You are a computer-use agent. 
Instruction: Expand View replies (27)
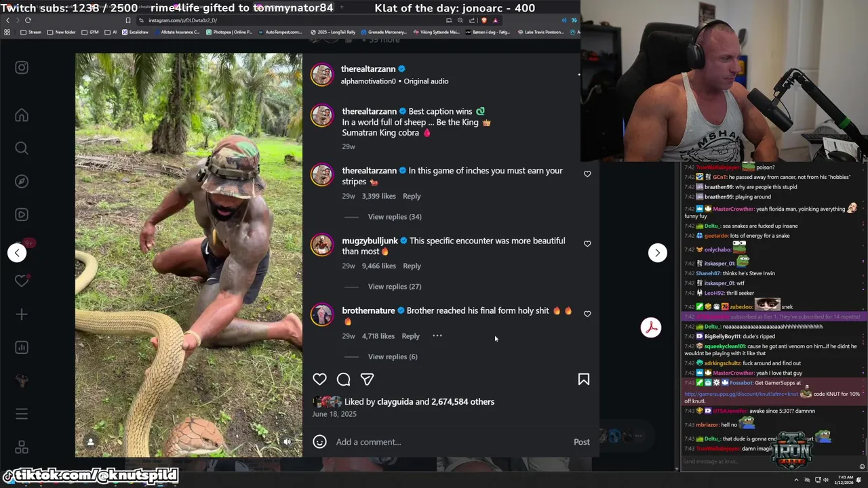[x=395, y=287]
